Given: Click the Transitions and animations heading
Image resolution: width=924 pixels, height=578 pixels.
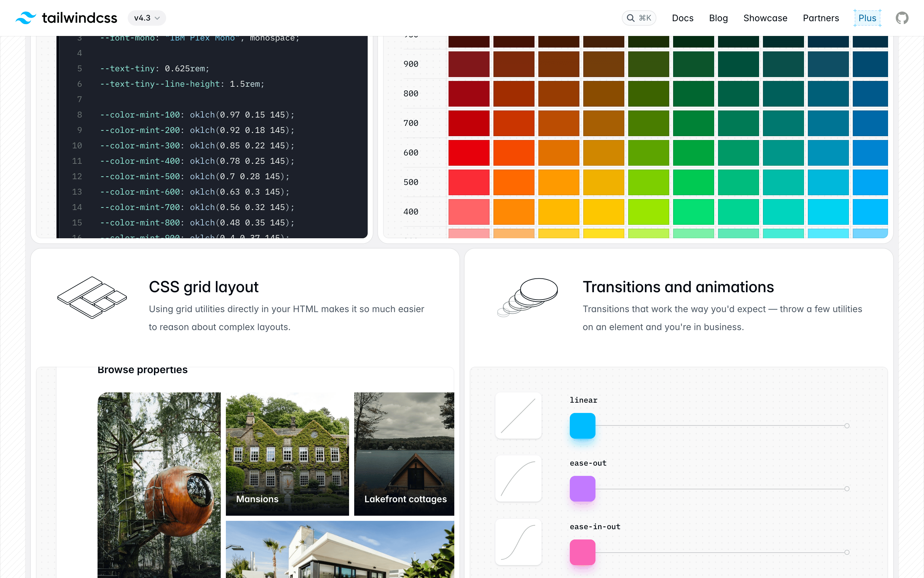Looking at the screenshot, I should (x=678, y=287).
